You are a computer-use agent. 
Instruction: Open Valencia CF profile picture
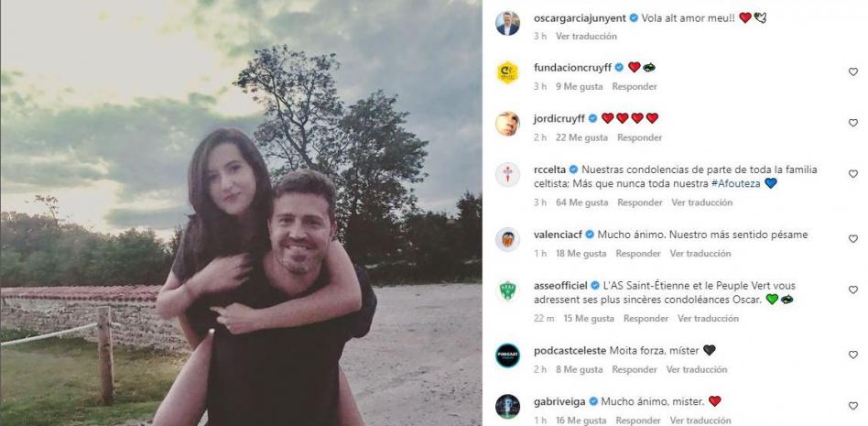[x=507, y=240]
